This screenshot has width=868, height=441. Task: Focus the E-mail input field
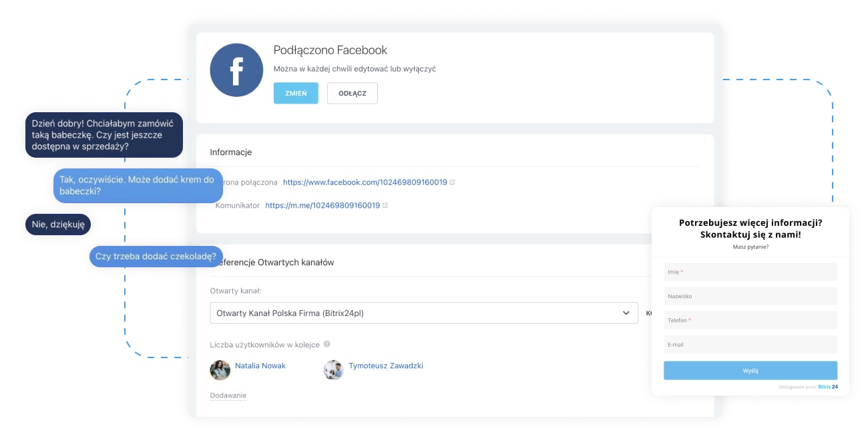point(750,345)
